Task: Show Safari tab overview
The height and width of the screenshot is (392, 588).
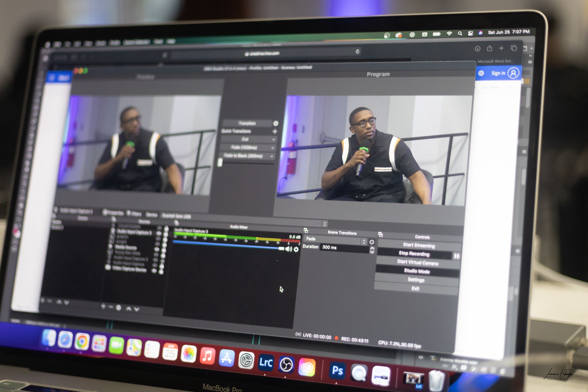Action: (514, 48)
